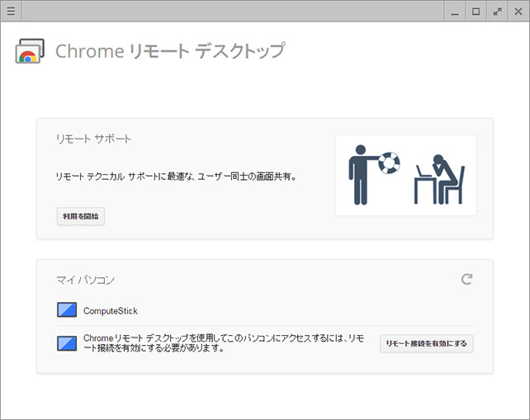
Task: Click the 利用を開始 button
Action: click(x=80, y=216)
